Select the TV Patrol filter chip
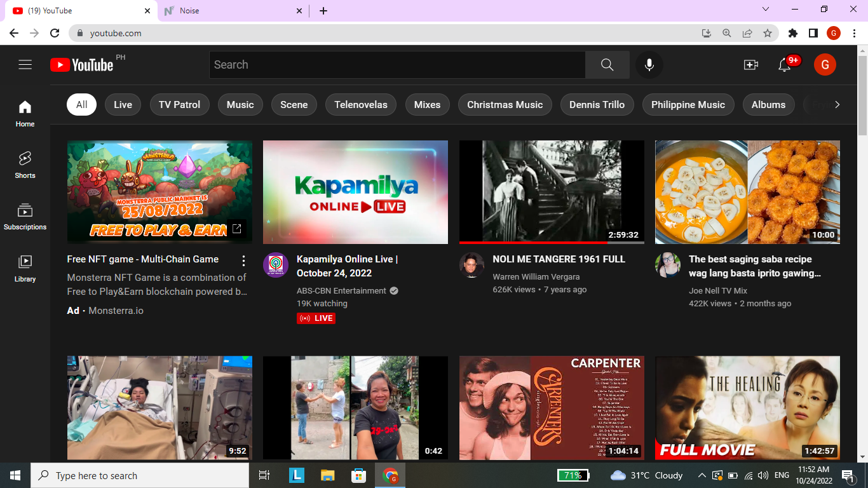868x488 pixels. pyautogui.click(x=179, y=105)
